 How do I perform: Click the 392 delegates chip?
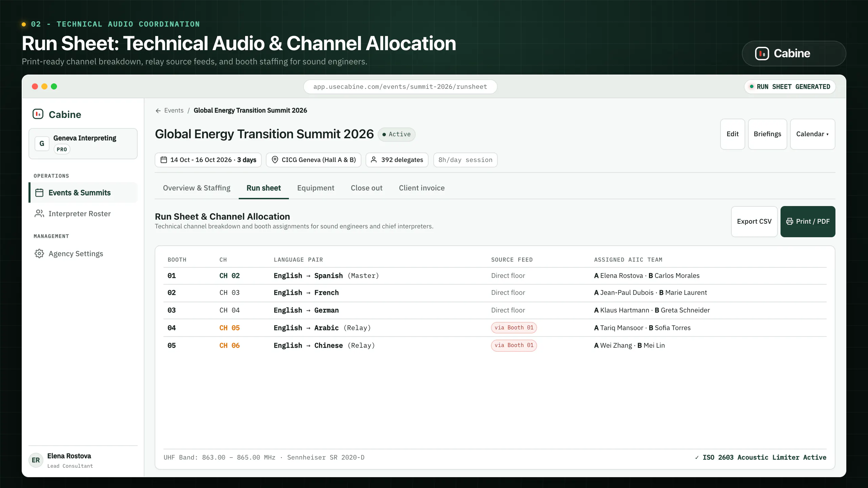pos(397,160)
